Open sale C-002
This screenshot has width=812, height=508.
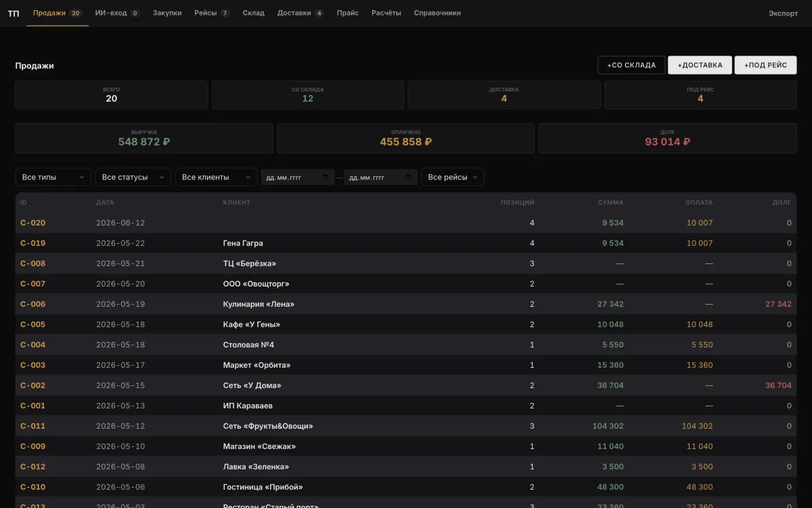click(33, 385)
